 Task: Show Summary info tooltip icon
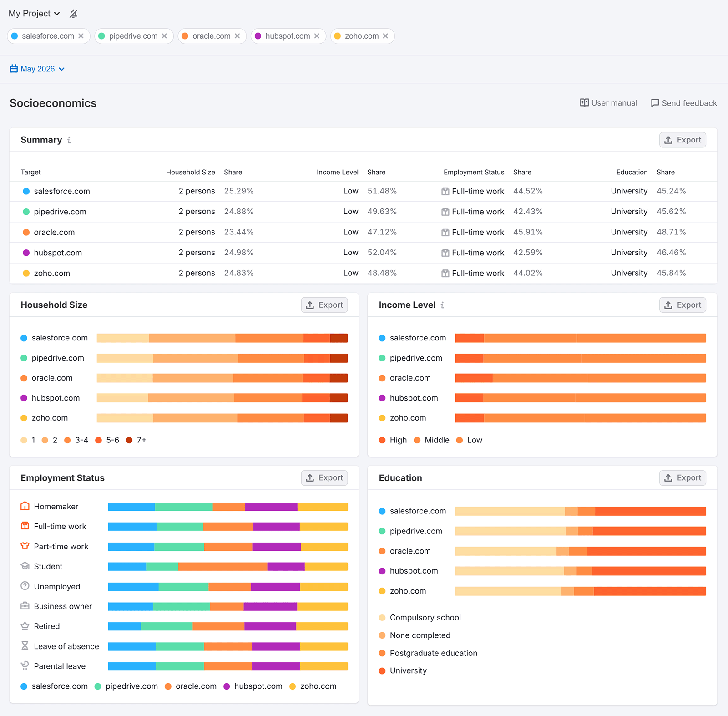click(69, 140)
